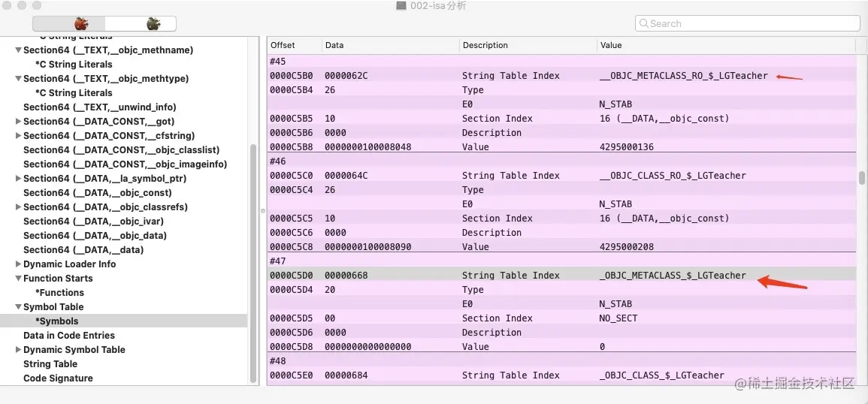
Task: Click the data table vertical scrollbar
Action: click(861, 178)
